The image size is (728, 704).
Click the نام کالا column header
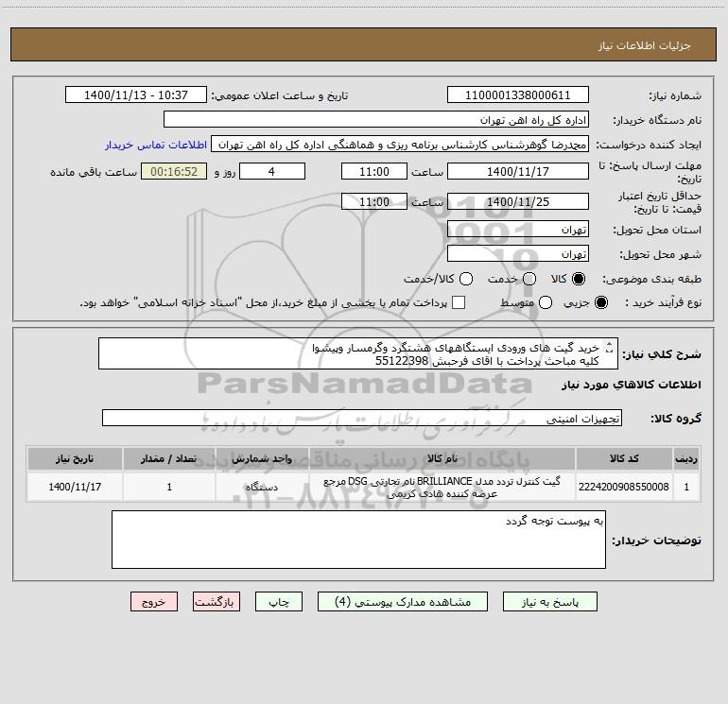442,459
